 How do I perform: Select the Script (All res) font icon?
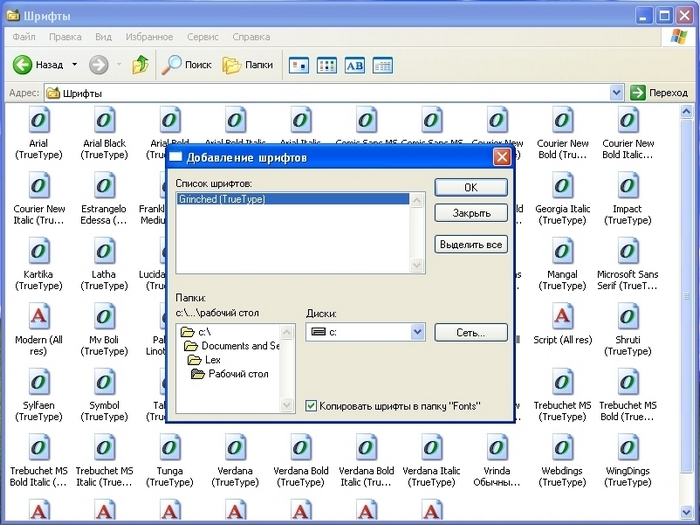tap(563, 317)
